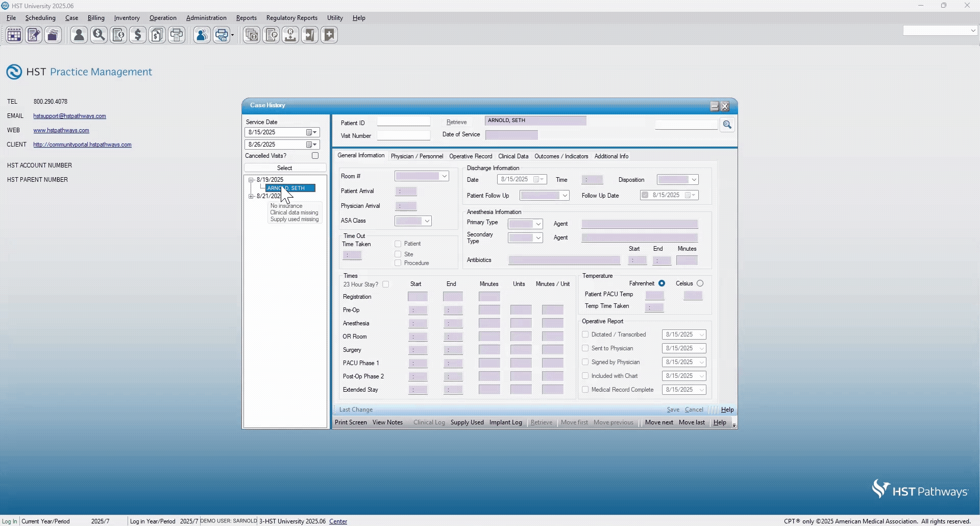The image size is (980, 526).
Task: Open the Room # dropdown
Action: [445, 176]
